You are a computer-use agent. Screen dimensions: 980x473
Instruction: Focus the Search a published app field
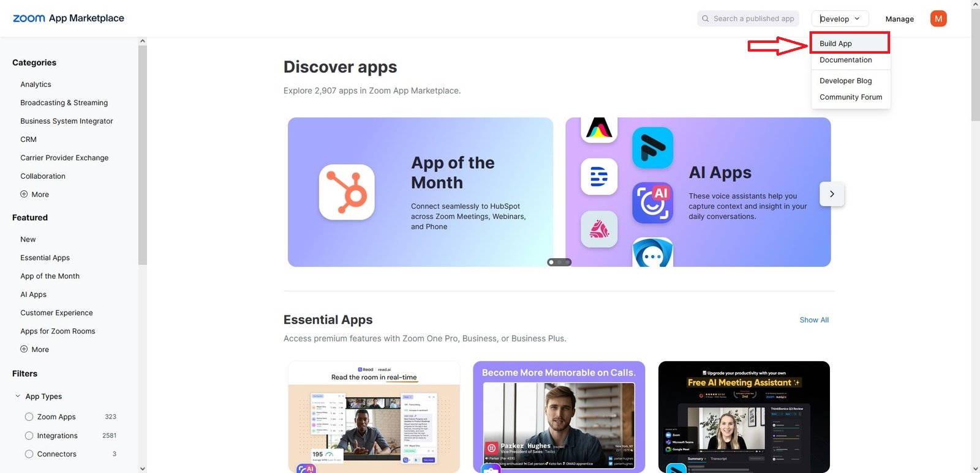748,19
